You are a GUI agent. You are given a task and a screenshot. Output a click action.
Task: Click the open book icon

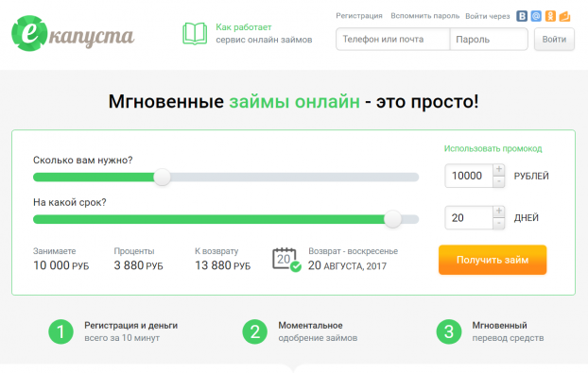195,34
